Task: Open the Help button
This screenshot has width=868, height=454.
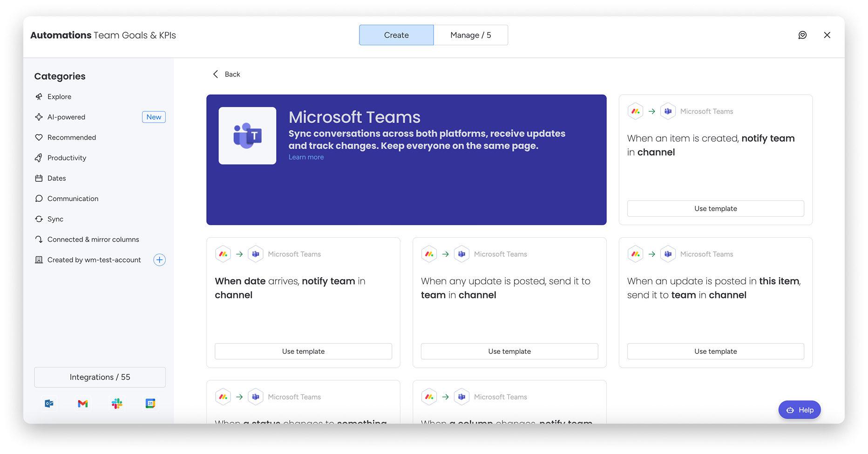Action: [800, 410]
